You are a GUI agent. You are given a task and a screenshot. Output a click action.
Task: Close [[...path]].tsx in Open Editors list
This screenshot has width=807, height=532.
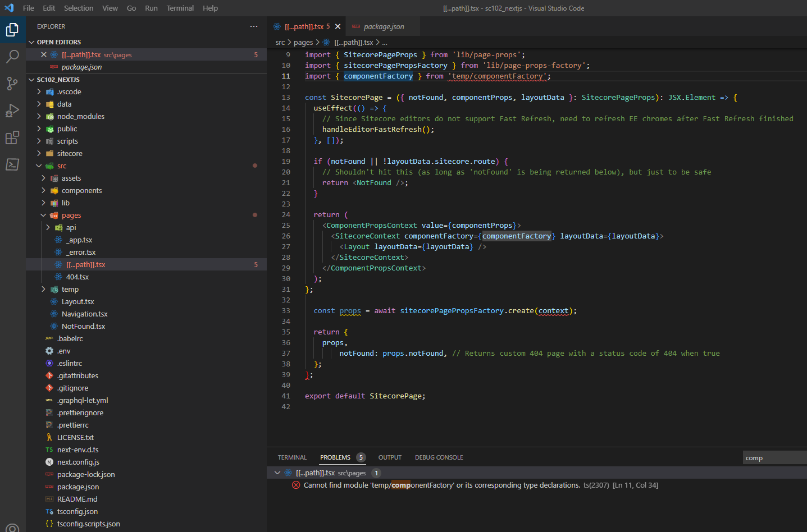[44, 54]
